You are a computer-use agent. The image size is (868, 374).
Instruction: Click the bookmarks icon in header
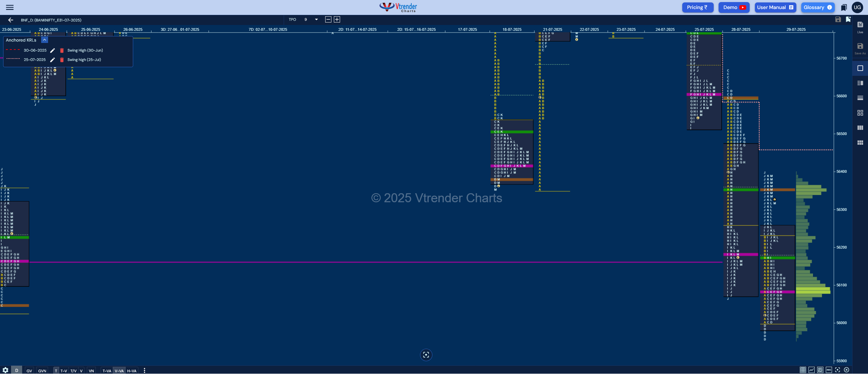(844, 7)
